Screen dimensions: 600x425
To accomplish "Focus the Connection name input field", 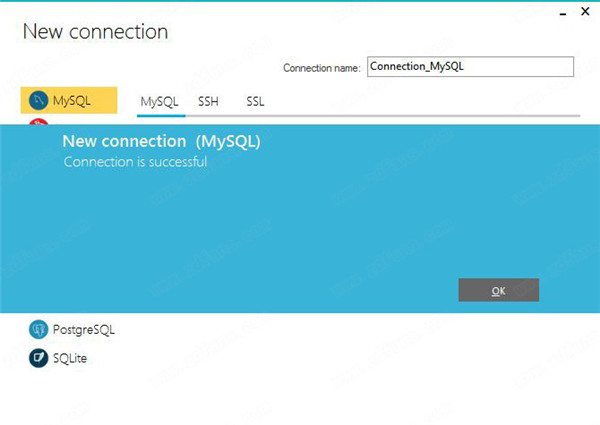I will (x=470, y=67).
